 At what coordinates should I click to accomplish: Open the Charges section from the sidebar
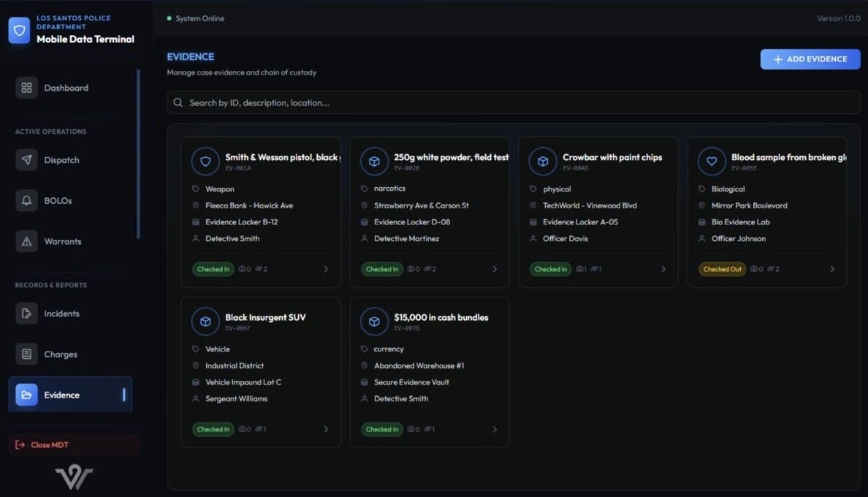[61, 354]
